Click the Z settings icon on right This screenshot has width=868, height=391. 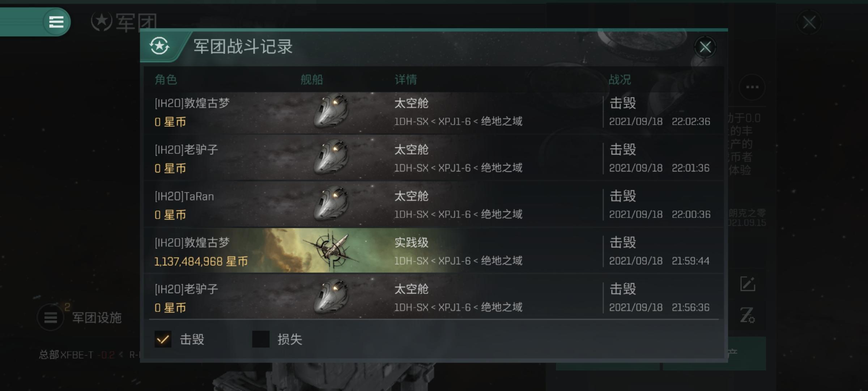point(747,315)
